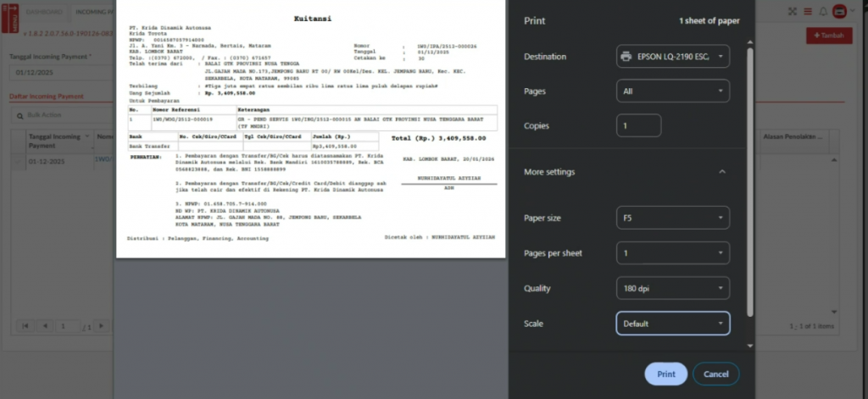Click the Print button
Viewport: 868px width, 399px height.
pyautogui.click(x=665, y=374)
